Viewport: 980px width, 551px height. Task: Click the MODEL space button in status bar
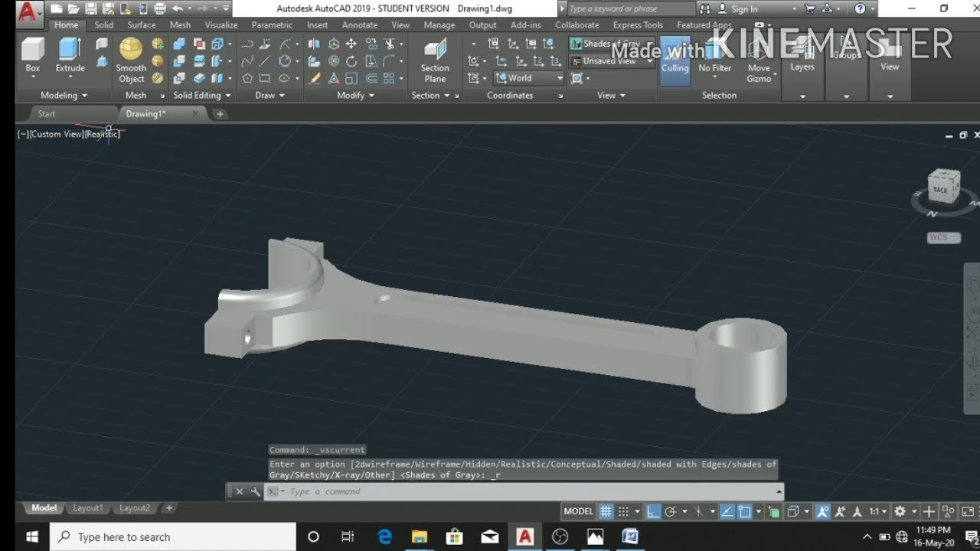578,511
